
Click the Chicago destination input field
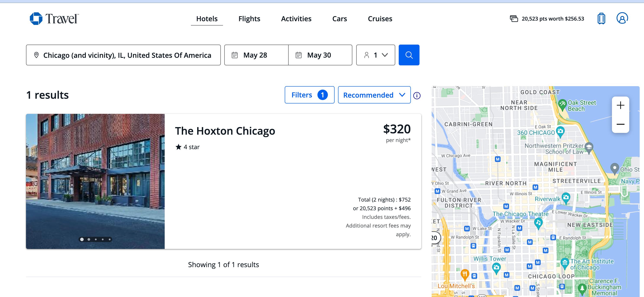(x=123, y=55)
